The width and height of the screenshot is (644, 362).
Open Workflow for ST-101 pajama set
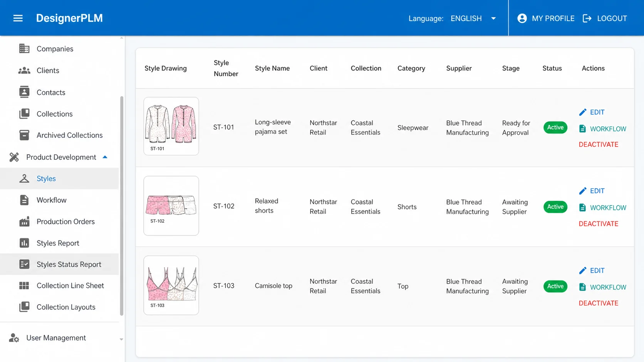point(603,129)
